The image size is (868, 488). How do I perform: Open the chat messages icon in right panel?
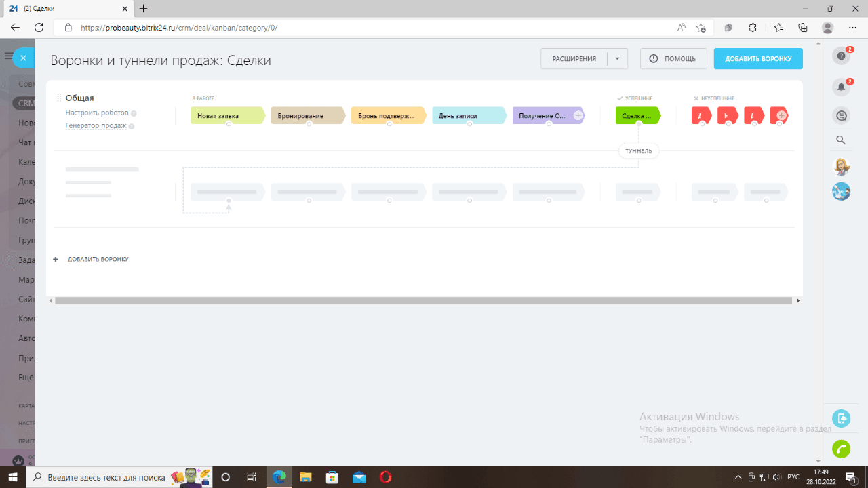pyautogui.click(x=842, y=116)
